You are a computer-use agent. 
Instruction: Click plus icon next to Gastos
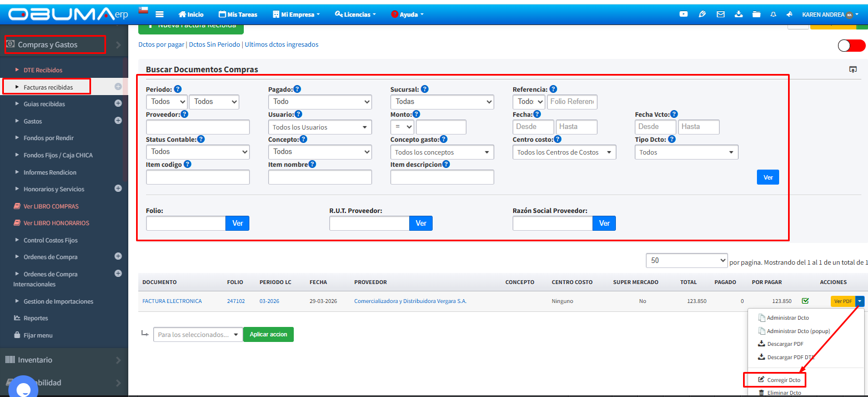(118, 121)
